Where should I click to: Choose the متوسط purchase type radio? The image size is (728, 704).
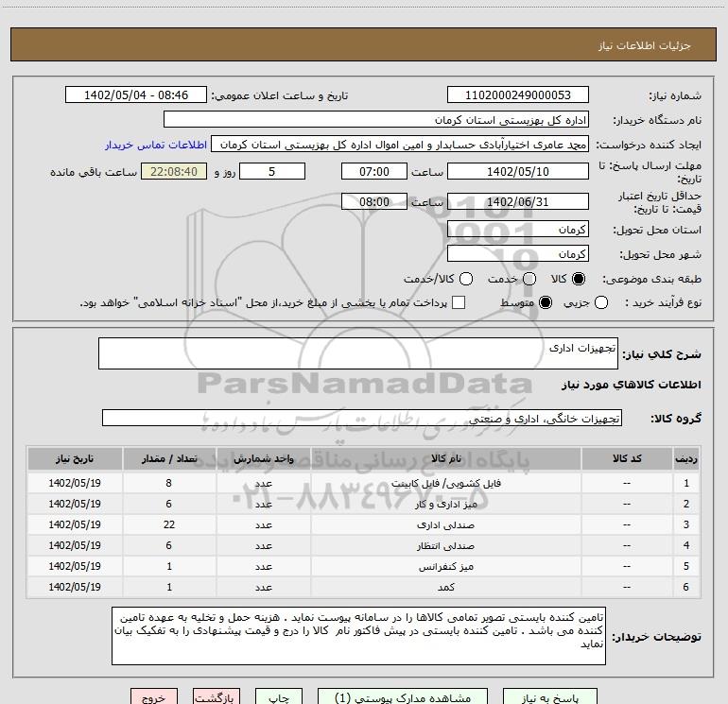(x=546, y=302)
